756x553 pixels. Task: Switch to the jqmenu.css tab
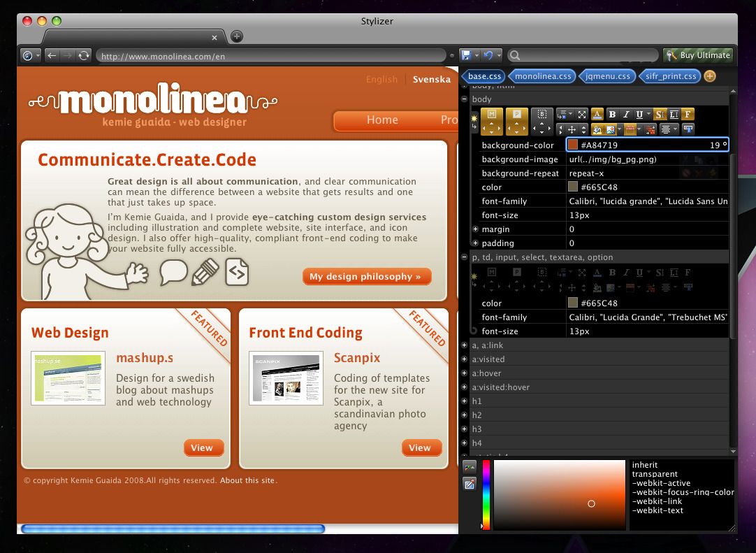click(607, 76)
